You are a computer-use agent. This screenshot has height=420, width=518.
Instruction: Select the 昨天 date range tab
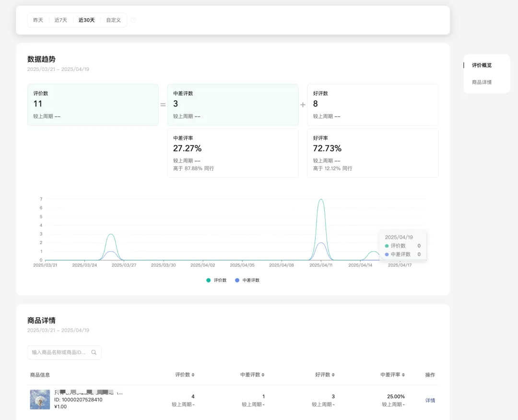38,20
